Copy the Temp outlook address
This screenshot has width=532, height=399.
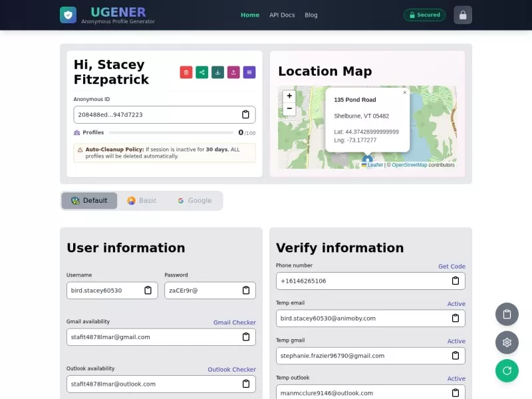(x=456, y=393)
